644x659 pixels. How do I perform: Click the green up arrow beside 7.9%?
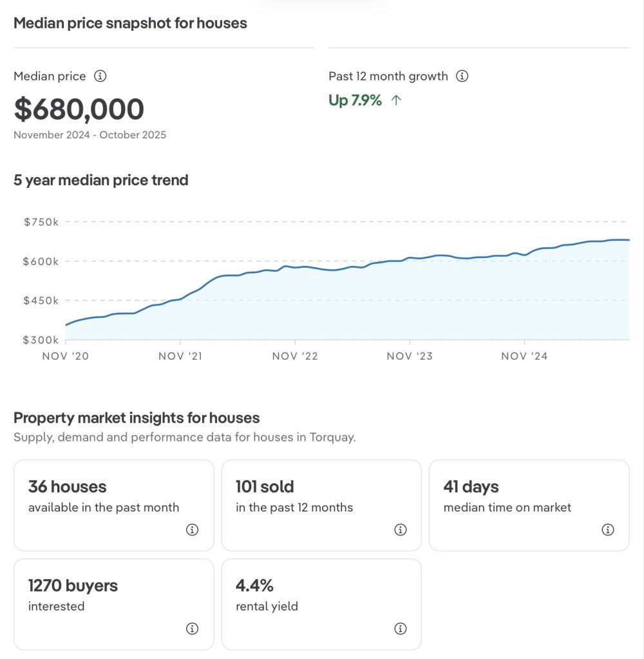[x=396, y=100]
